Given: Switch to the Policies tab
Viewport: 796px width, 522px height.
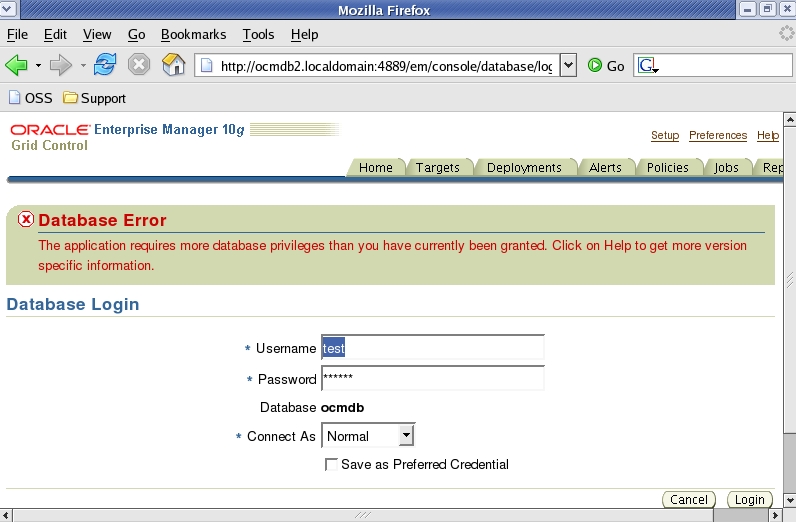Looking at the screenshot, I should (668, 168).
